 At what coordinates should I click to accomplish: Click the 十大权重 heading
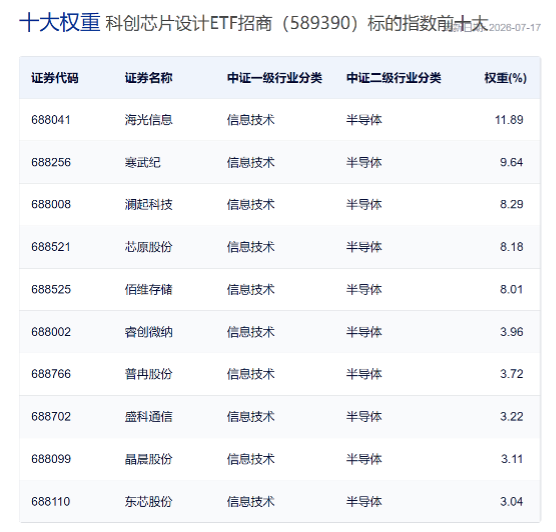(60, 22)
